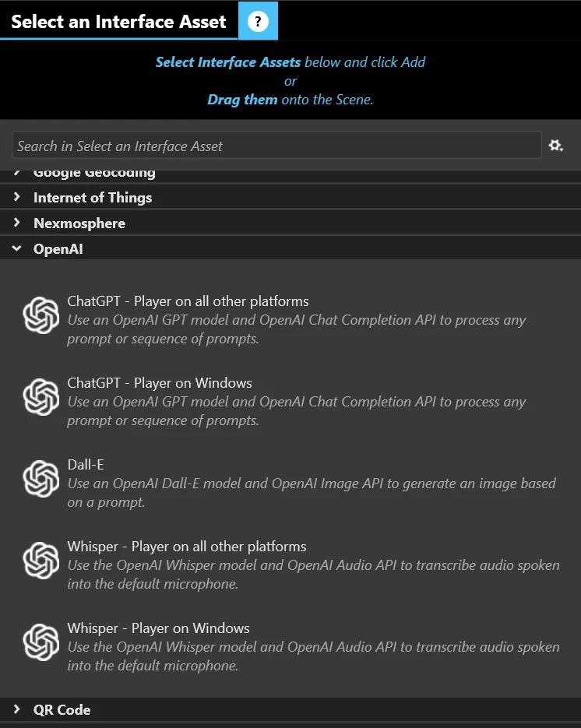Viewport: 581px width, 728px height.
Task: Click the Dall-E description text
Action: pyautogui.click(x=312, y=493)
